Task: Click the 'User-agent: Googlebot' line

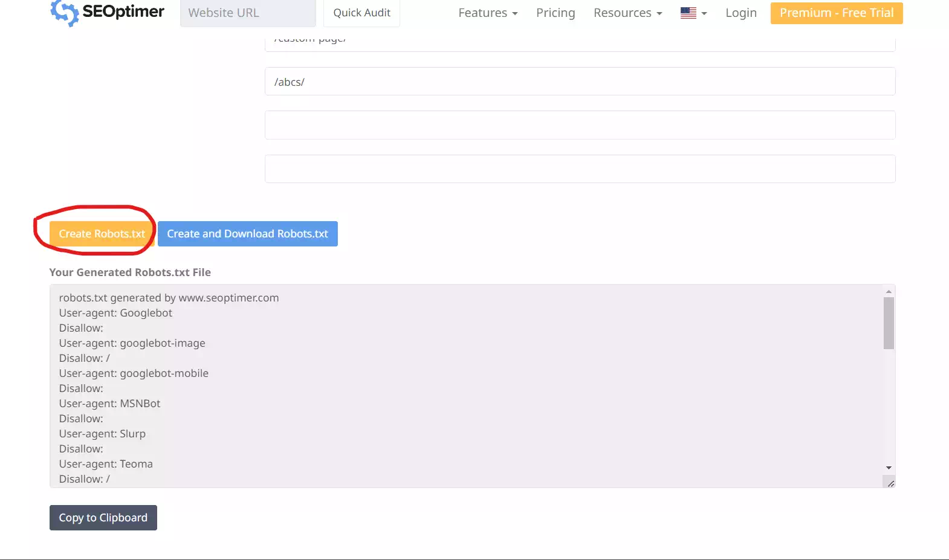Action: [115, 313]
